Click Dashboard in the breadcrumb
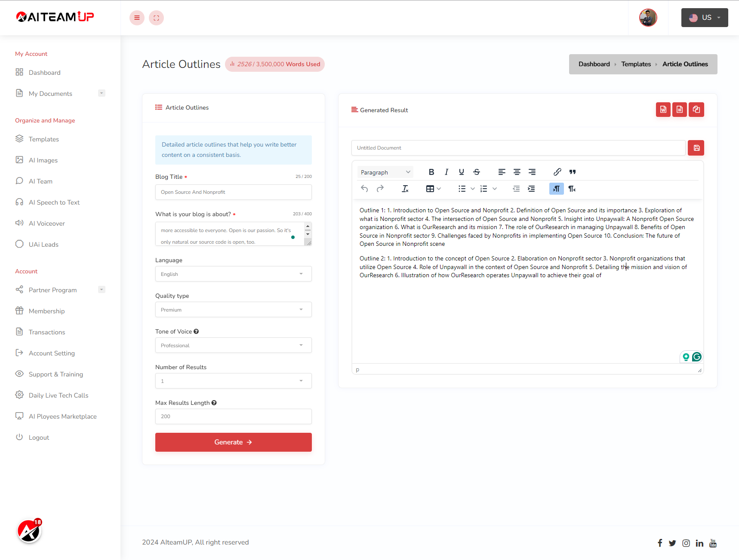This screenshot has width=739, height=560. click(594, 64)
